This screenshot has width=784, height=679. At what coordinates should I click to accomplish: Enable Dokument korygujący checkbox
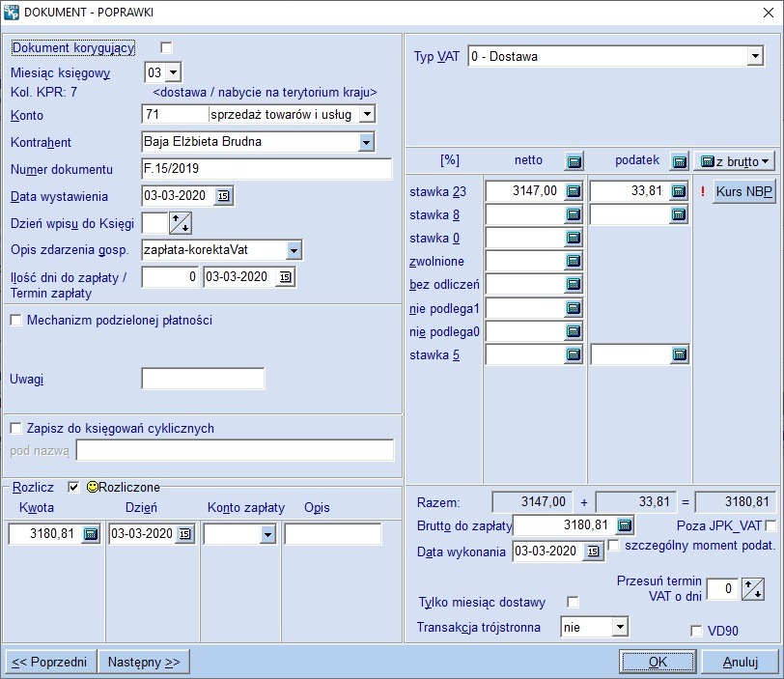point(166,47)
